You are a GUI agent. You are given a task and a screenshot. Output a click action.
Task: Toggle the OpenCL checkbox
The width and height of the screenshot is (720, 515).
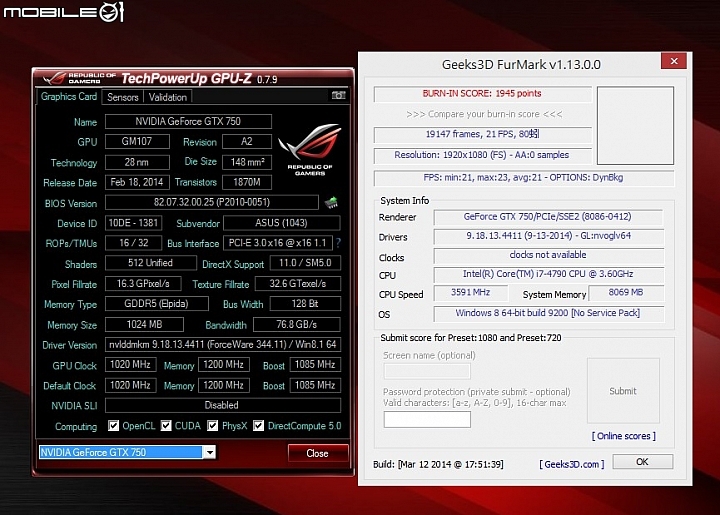(113, 425)
